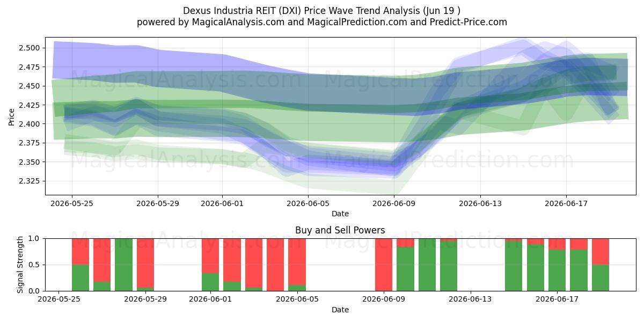
Task: Click 2026-05-25 on the price chart axis
Action: [72, 203]
